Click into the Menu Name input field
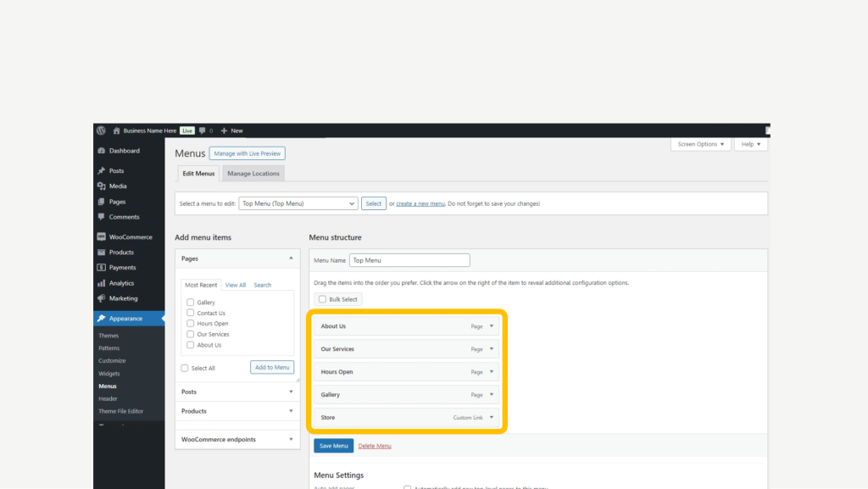868x489 pixels. coord(409,260)
